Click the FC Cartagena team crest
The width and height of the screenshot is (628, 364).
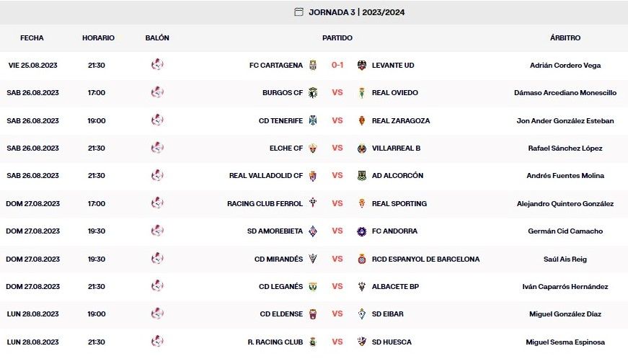[313, 65]
